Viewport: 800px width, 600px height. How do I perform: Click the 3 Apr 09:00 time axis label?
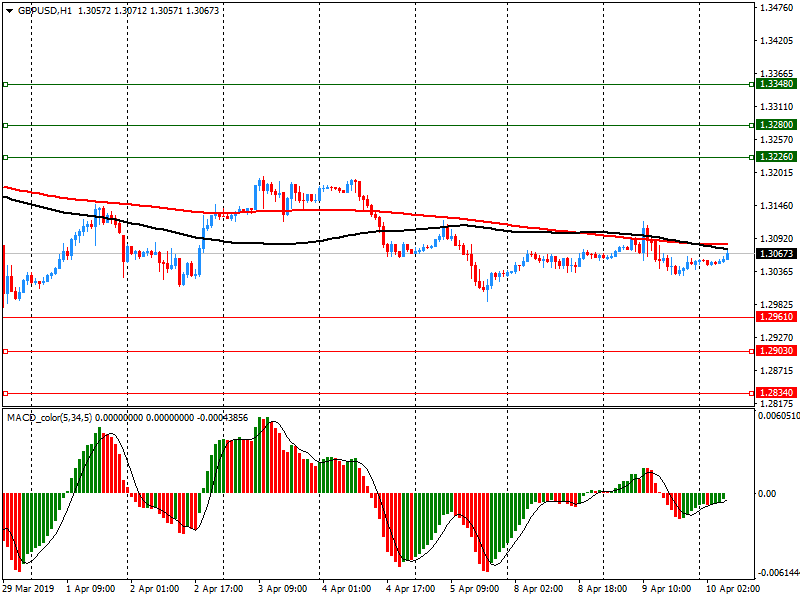point(283,589)
